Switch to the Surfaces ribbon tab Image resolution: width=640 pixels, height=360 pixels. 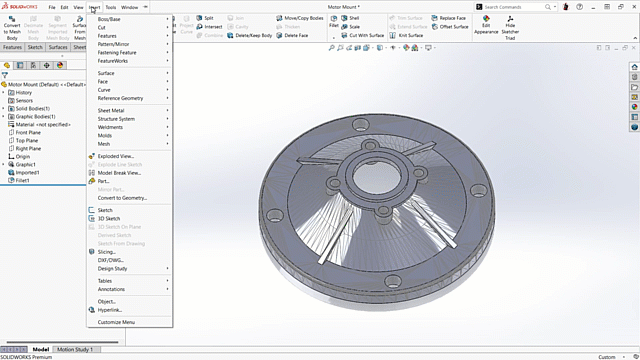[x=58, y=47]
